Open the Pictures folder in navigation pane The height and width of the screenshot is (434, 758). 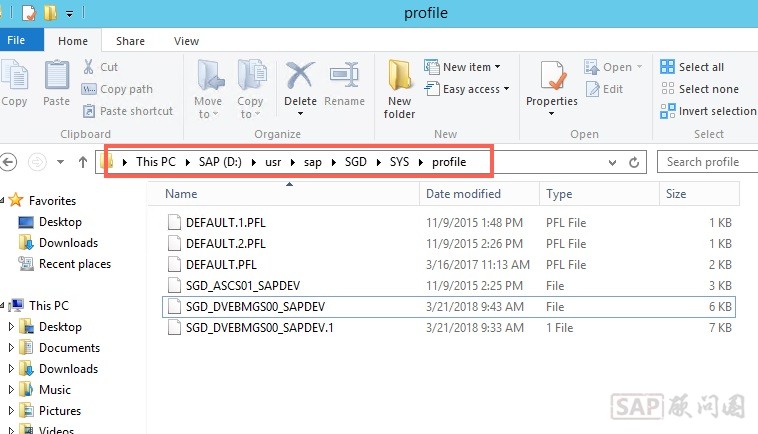[x=59, y=411]
